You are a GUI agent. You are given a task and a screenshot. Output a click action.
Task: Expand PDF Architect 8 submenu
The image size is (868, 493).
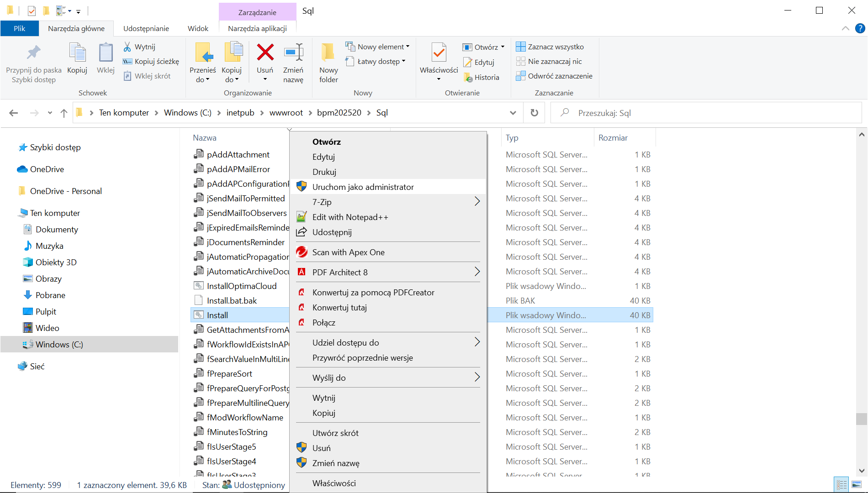click(x=477, y=272)
